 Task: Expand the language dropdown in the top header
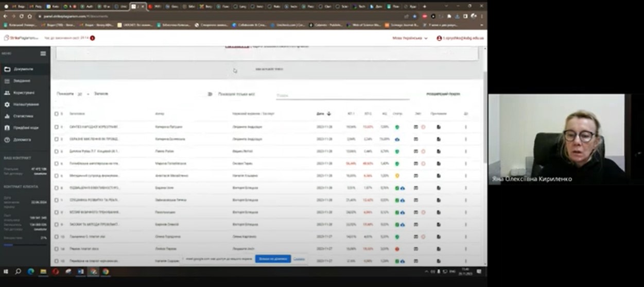[x=410, y=38]
